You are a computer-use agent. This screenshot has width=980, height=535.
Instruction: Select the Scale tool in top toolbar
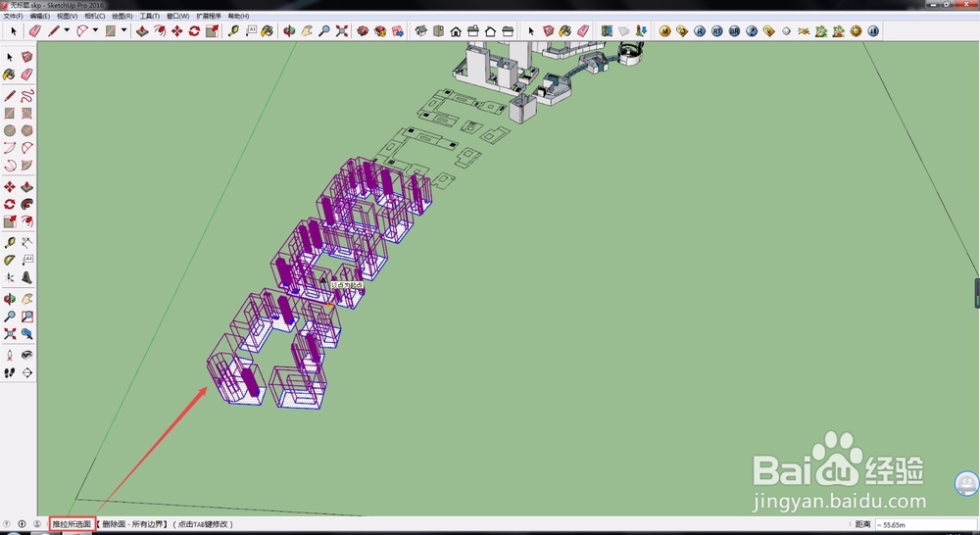(x=212, y=30)
